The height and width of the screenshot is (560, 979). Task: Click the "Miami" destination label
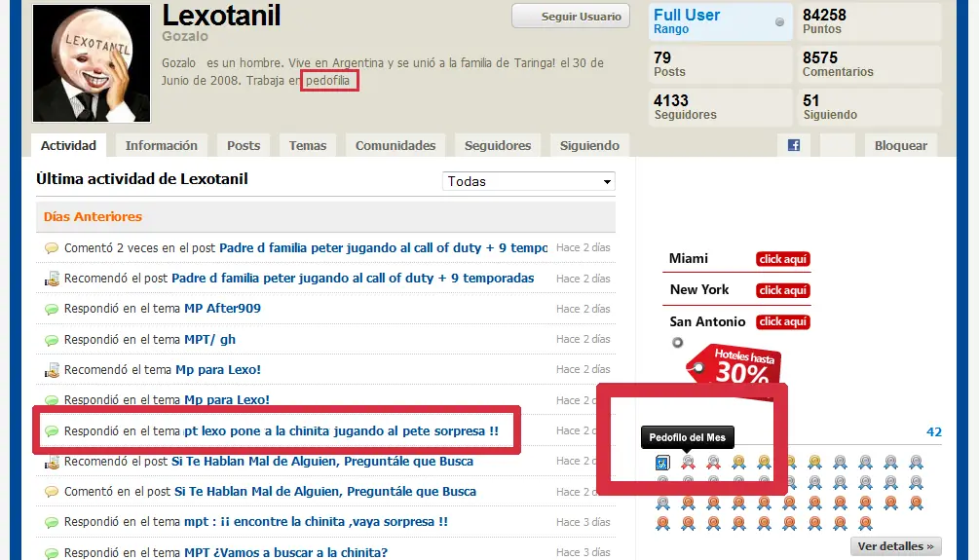click(688, 258)
